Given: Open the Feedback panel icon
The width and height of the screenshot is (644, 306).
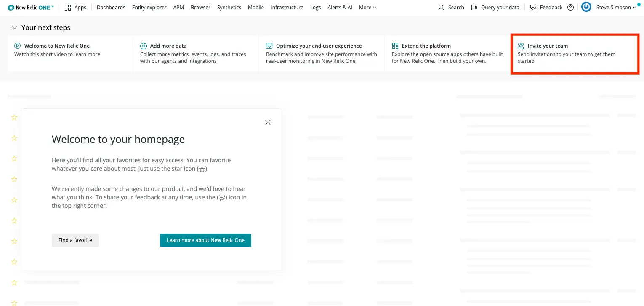Looking at the screenshot, I should (533, 7).
